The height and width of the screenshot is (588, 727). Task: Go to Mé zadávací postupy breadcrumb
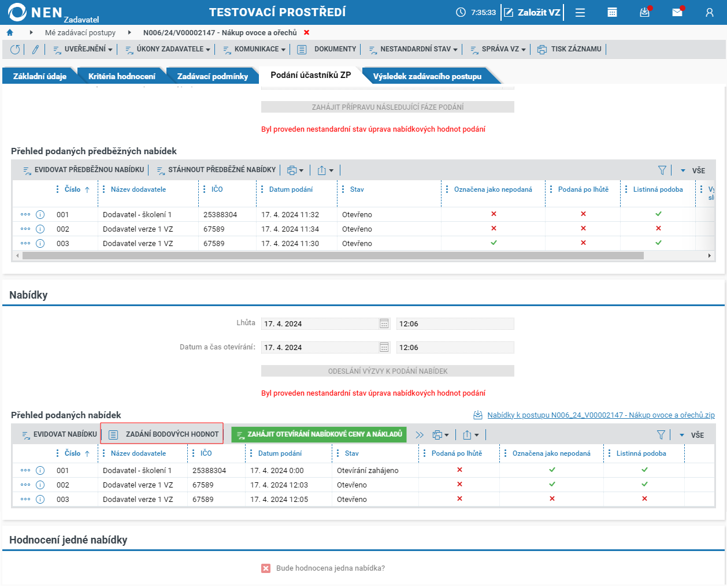point(80,33)
